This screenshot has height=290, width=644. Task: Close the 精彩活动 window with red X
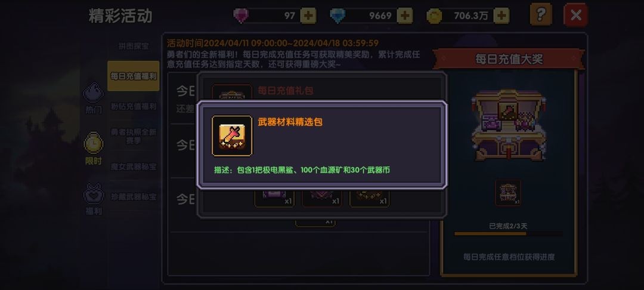576,15
